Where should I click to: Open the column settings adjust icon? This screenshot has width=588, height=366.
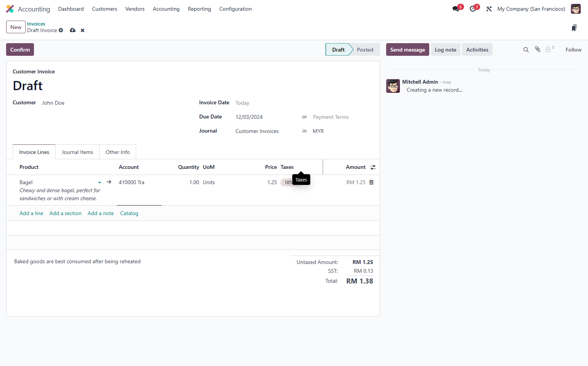(x=373, y=167)
